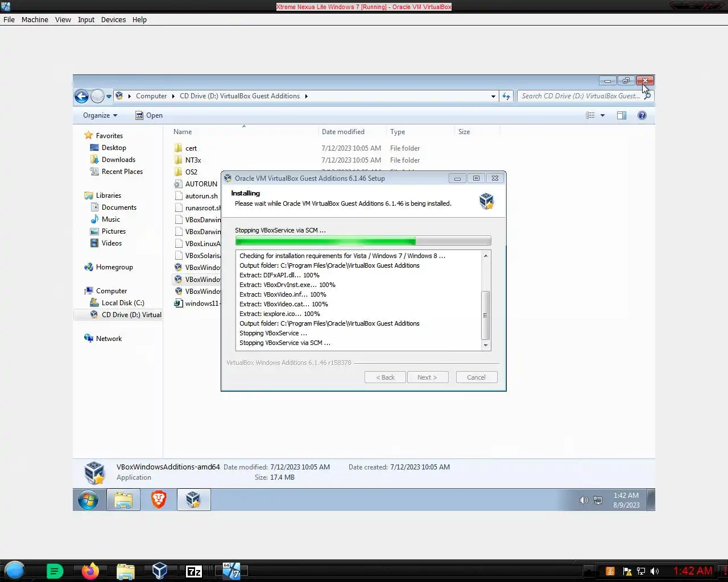The image size is (728, 582).
Task: Click the guest volume speaker tray icon
Action: [x=584, y=500]
